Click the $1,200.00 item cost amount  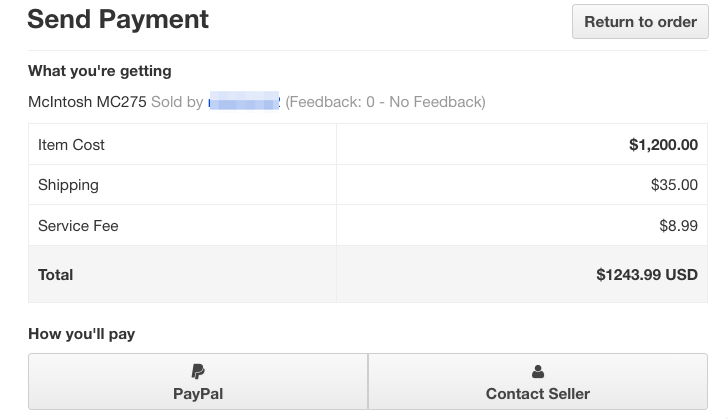click(x=663, y=145)
